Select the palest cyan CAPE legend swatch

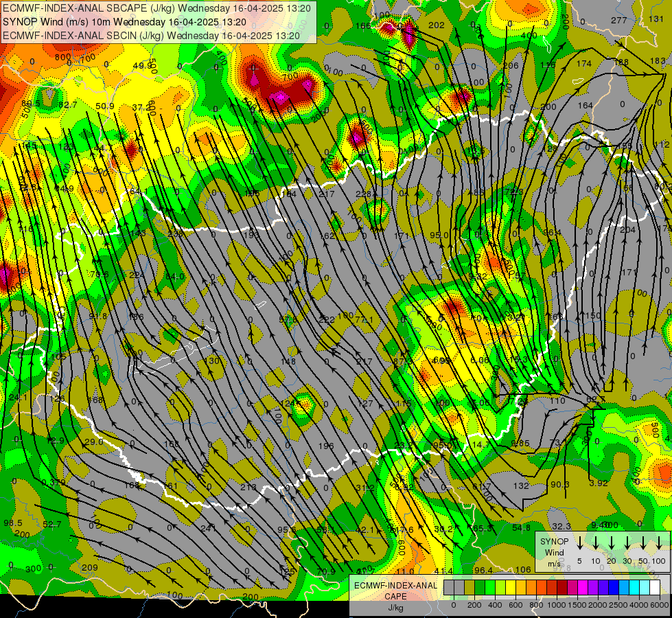click(645, 587)
